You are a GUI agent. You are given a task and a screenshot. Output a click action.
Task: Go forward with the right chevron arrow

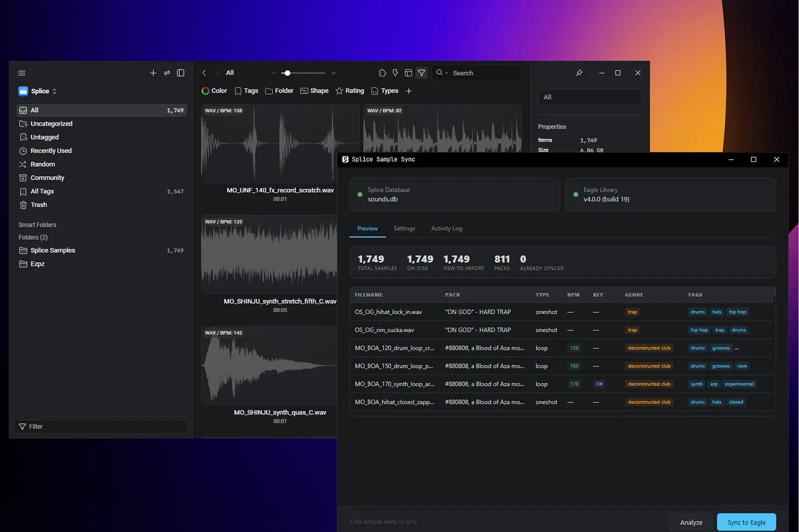(x=217, y=73)
